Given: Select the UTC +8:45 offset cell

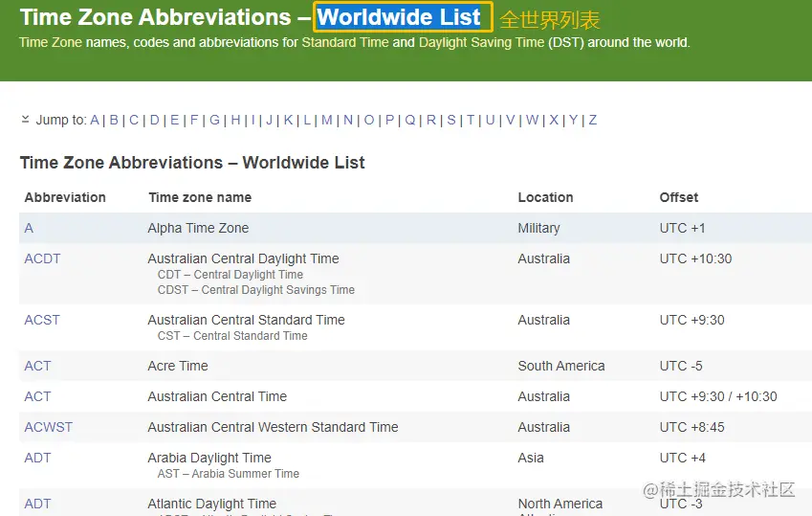Looking at the screenshot, I should (691, 427).
